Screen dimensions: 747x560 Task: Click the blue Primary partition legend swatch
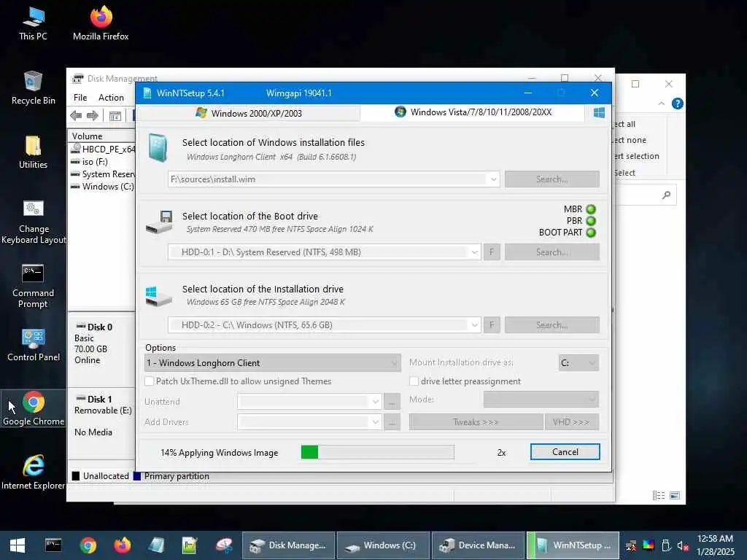pos(137,476)
